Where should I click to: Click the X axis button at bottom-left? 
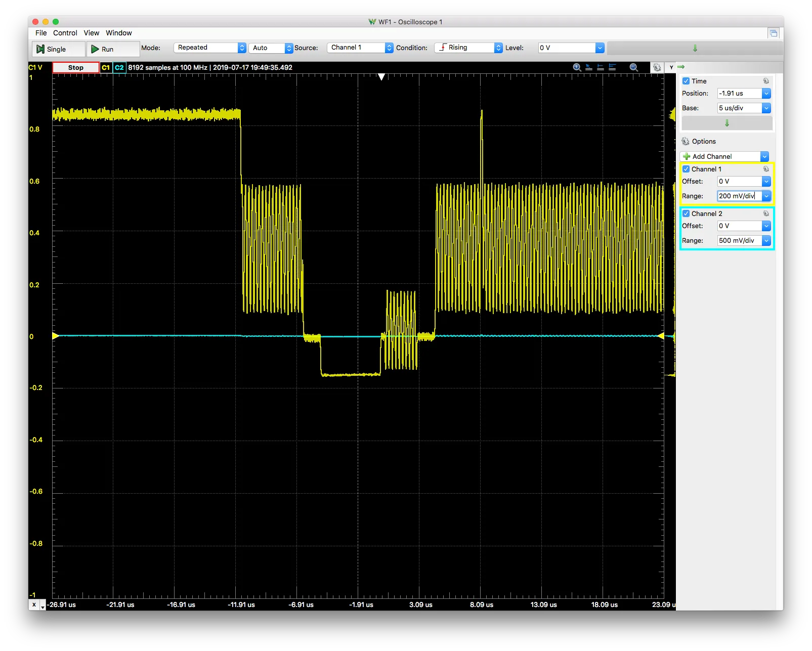34,605
